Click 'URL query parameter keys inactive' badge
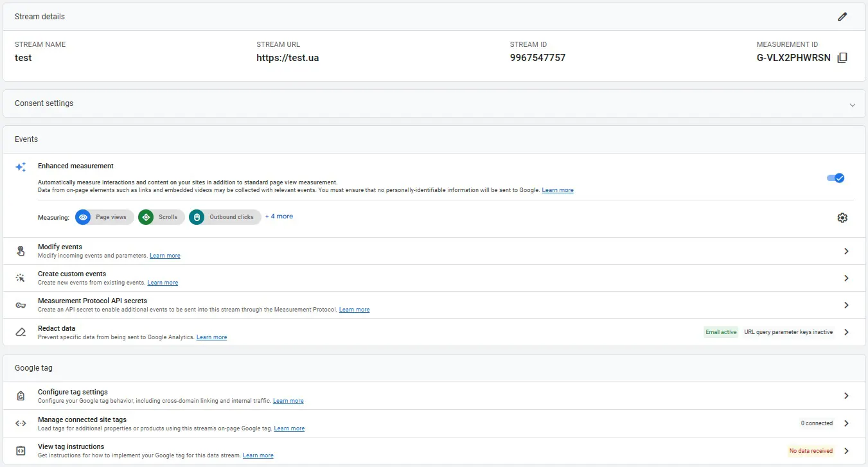The image size is (868, 467). 788,332
